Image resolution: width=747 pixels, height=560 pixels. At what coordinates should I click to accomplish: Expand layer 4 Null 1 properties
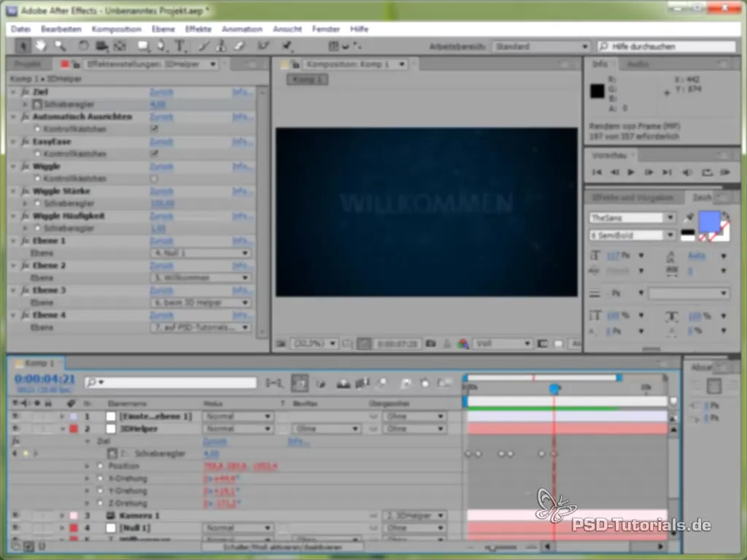click(62, 528)
